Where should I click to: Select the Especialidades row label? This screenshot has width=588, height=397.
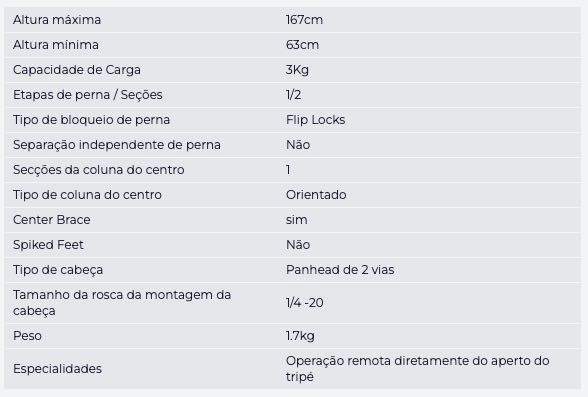[57, 369]
